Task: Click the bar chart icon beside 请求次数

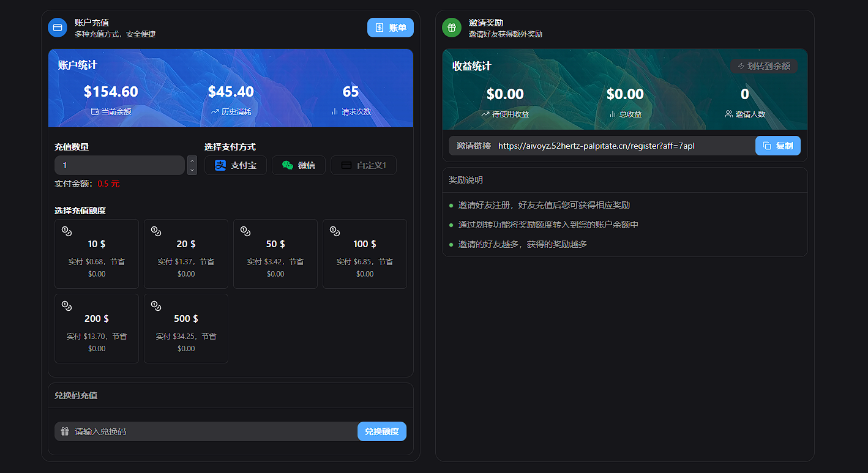Action: 335,112
